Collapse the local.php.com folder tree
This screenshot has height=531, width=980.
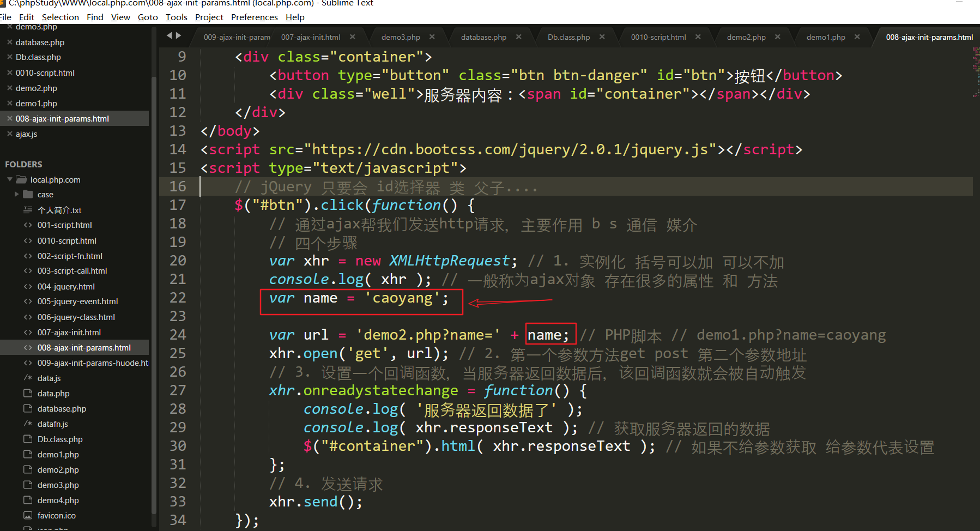pyautogui.click(x=10, y=179)
